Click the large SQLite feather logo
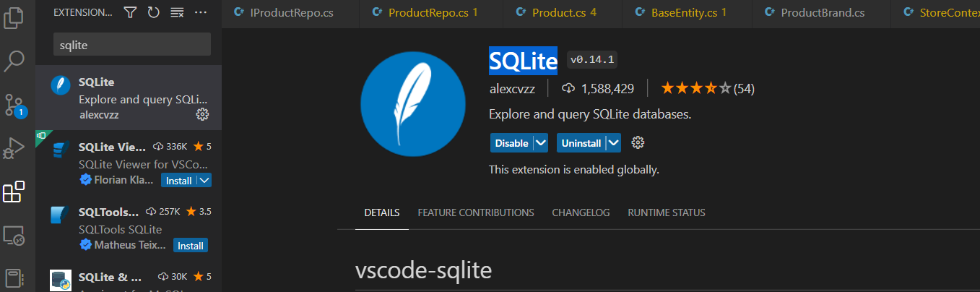 (x=413, y=105)
